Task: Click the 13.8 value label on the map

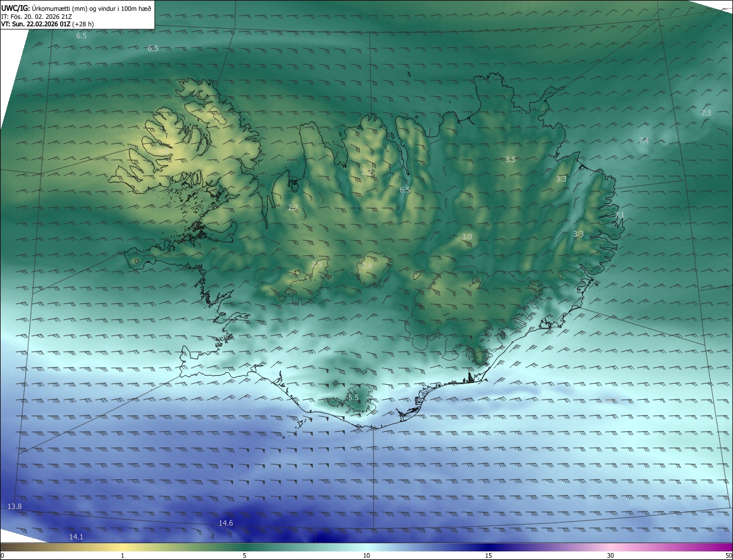Action: click(x=15, y=507)
